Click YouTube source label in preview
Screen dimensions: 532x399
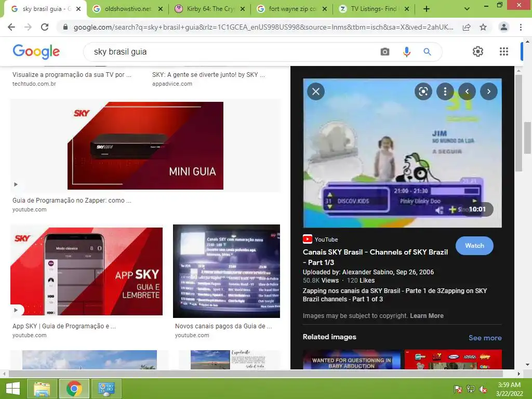point(320,239)
